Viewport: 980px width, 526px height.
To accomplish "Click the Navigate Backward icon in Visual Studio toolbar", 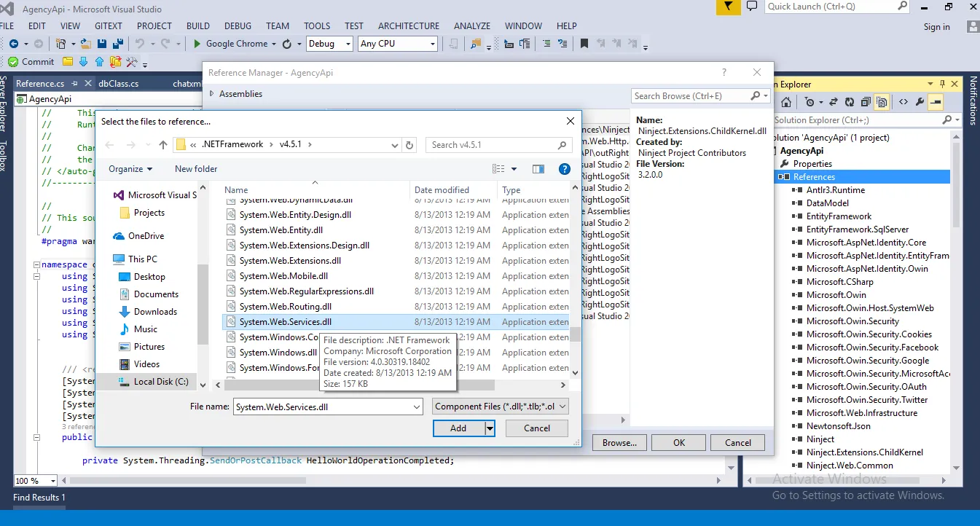I will pos(13,44).
